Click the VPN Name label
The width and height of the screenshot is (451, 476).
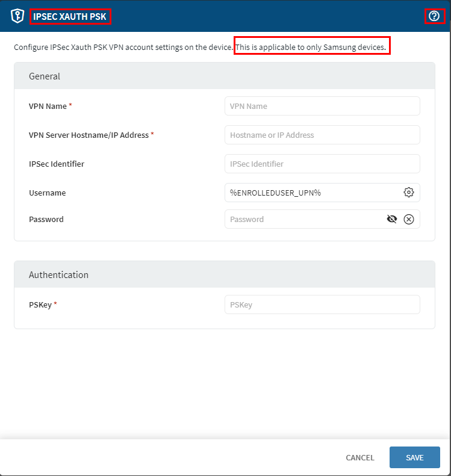pos(48,106)
